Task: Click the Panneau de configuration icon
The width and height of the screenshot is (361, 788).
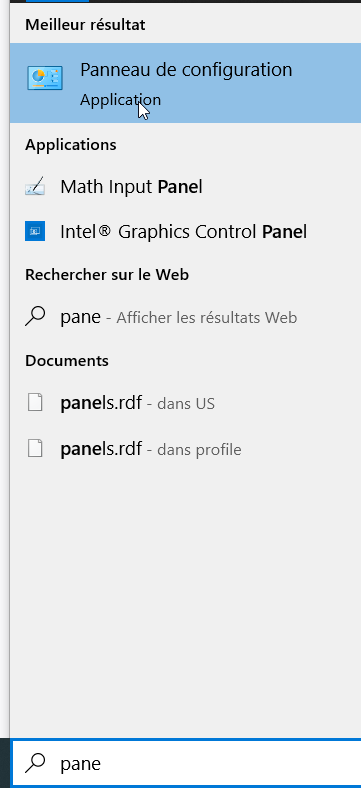Action: pyautogui.click(x=45, y=78)
